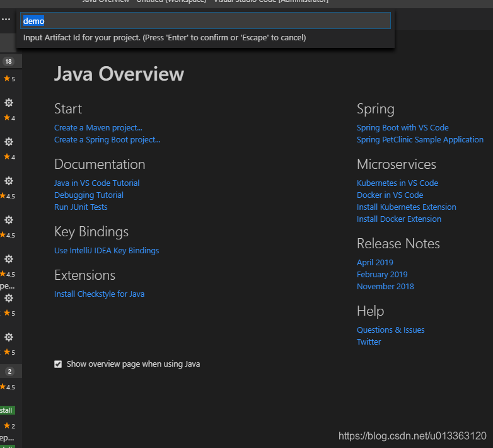Click the Artifact Id input field containing 'demo'

(x=206, y=21)
